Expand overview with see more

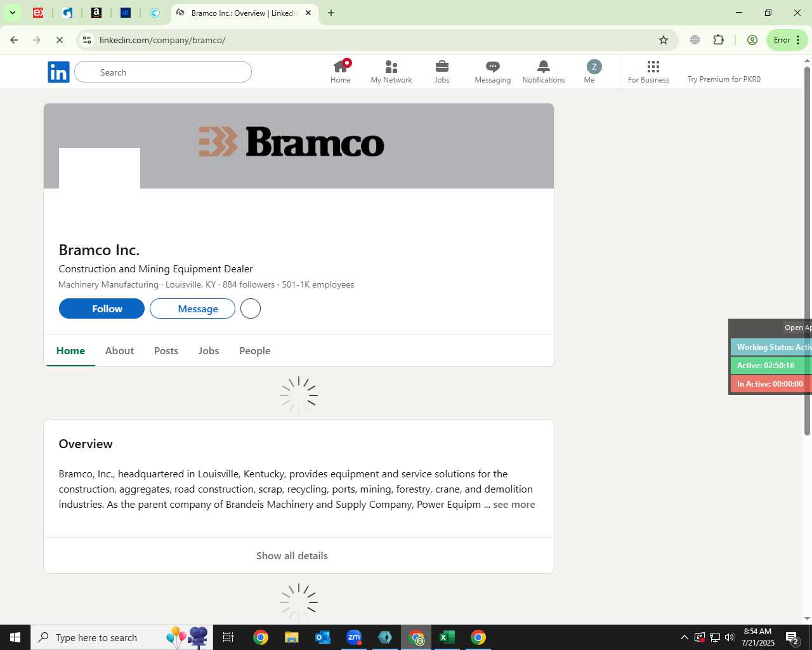click(514, 504)
